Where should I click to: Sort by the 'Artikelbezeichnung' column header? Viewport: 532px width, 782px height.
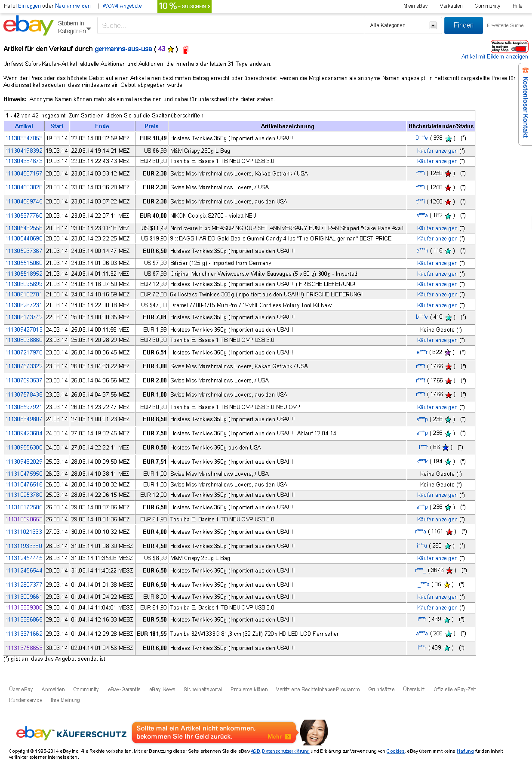coord(288,126)
